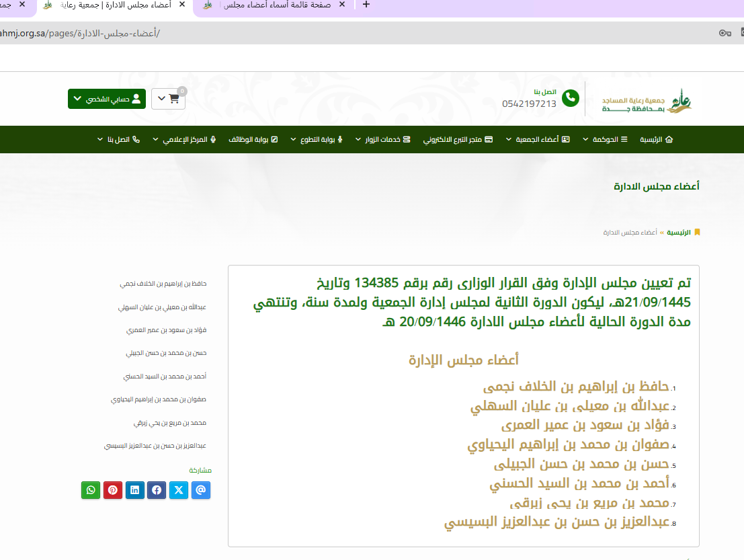Viewport: 744px width, 560px height.
Task: Share page on X (Twitter)
Action: pyautogui.click(x=179, y=490)
